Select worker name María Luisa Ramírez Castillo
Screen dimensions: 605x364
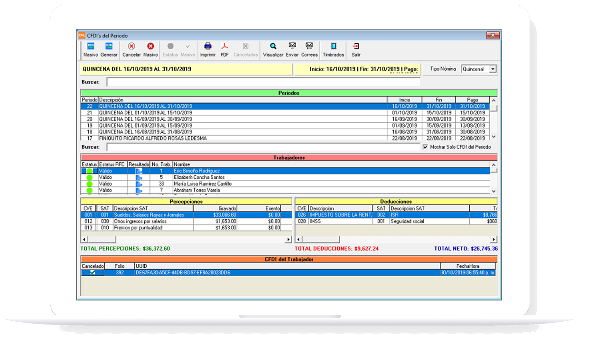[203, 184]
